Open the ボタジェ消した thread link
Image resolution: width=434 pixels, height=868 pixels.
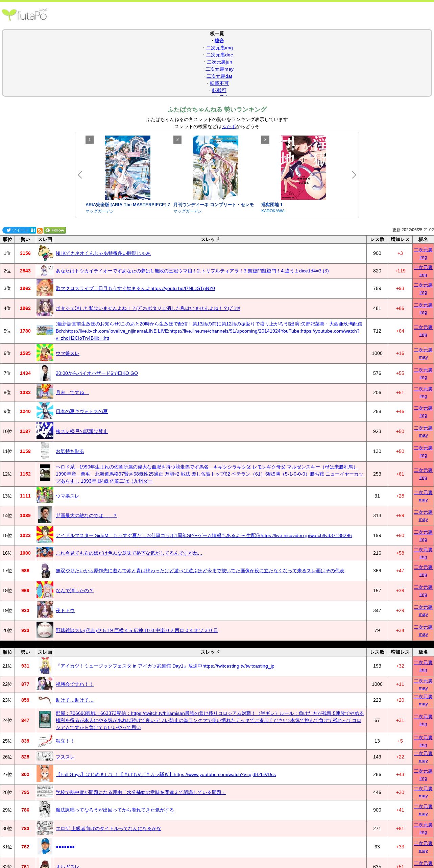pyautogui.click(x=148, y=308)
